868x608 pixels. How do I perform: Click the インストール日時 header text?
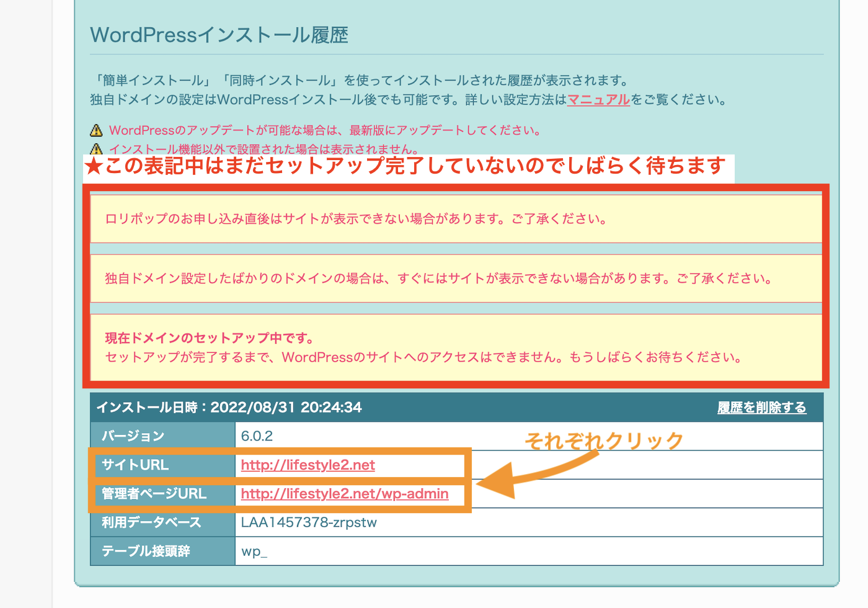229,407
